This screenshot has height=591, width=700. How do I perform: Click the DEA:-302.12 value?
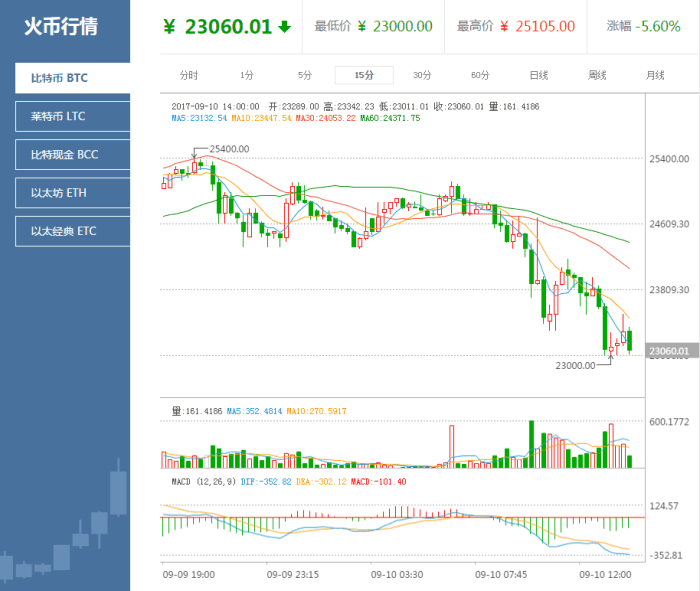click(x=321, y=482)
